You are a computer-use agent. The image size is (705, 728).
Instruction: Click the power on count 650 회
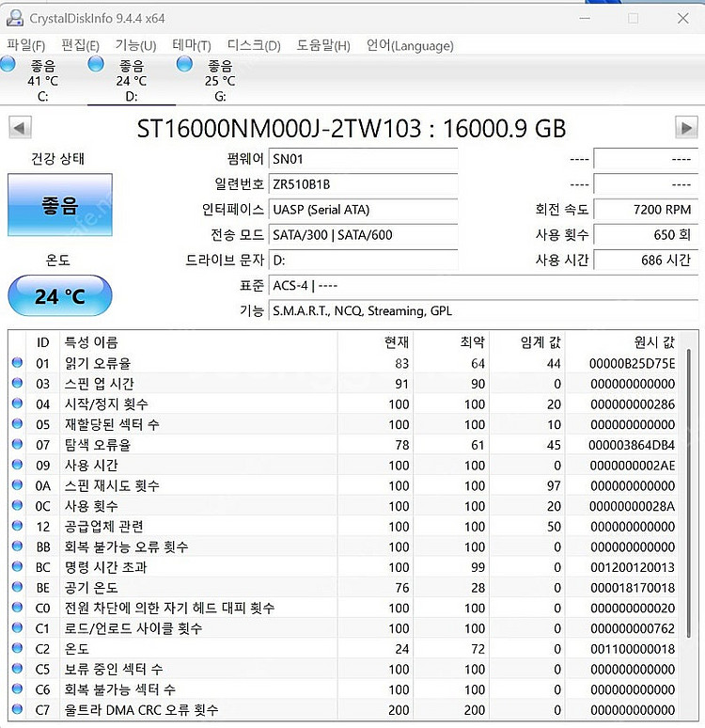[x=646, y=234]
